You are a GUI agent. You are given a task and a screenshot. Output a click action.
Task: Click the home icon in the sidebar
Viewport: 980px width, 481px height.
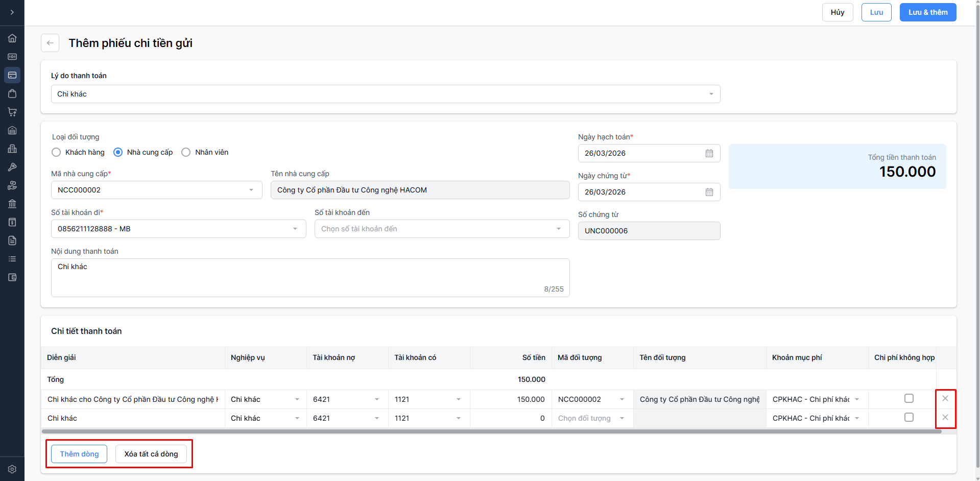(x=12, y=38)
